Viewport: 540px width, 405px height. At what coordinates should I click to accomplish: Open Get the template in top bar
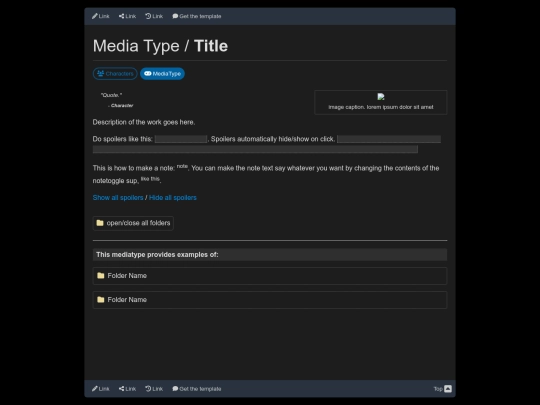197,16
